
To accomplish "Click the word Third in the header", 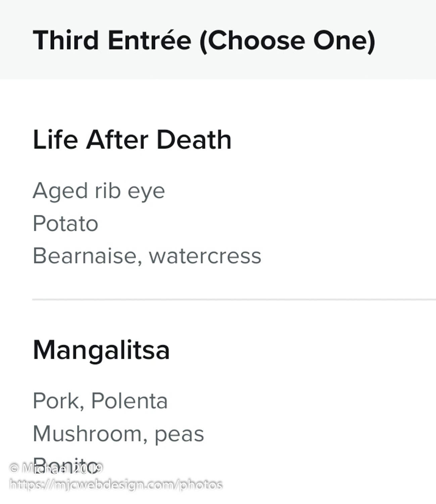I will pyautogui.click(x=66, y=40).
